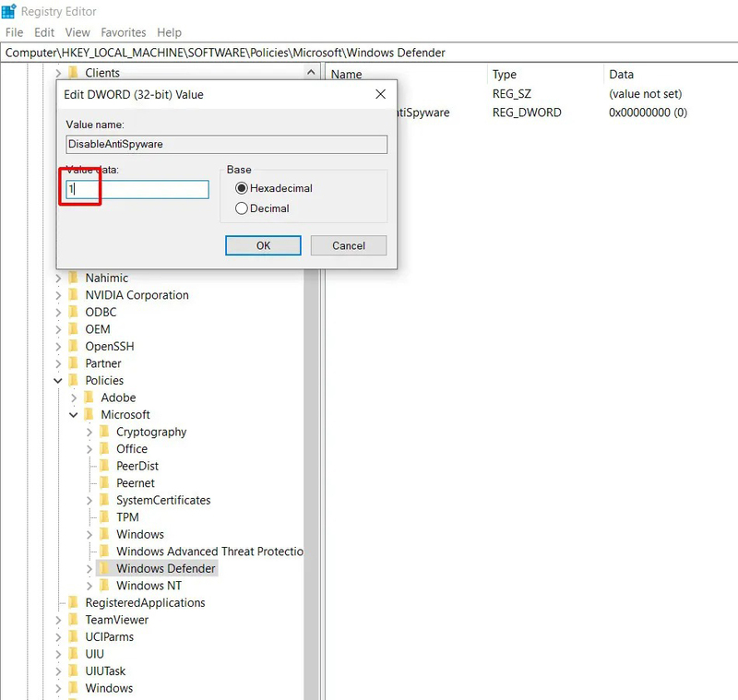
Task: Expand the Windows Defender key
Action: click(x=89, y=569)
